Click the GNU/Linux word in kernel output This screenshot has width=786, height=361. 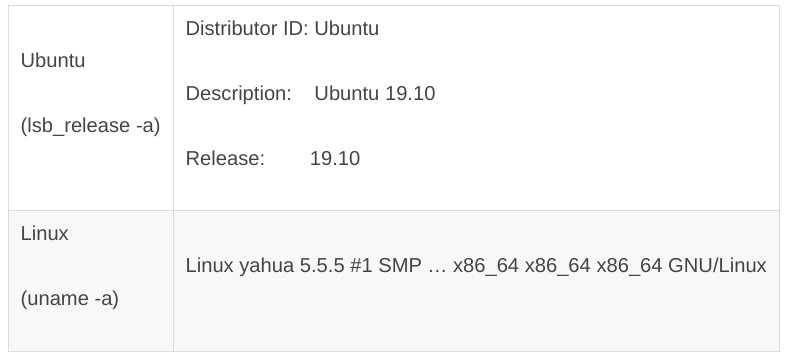tap(717, 265)
